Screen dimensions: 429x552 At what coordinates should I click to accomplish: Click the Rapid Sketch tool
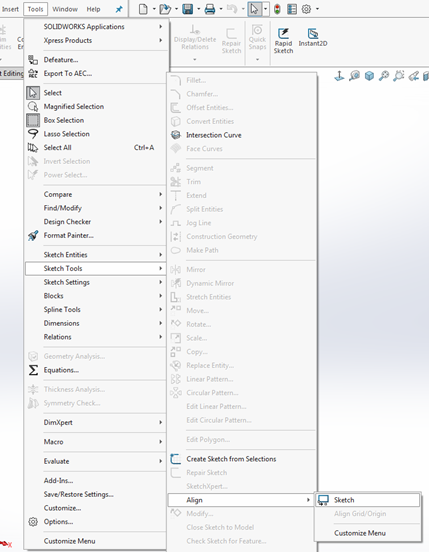pos(283,40)
